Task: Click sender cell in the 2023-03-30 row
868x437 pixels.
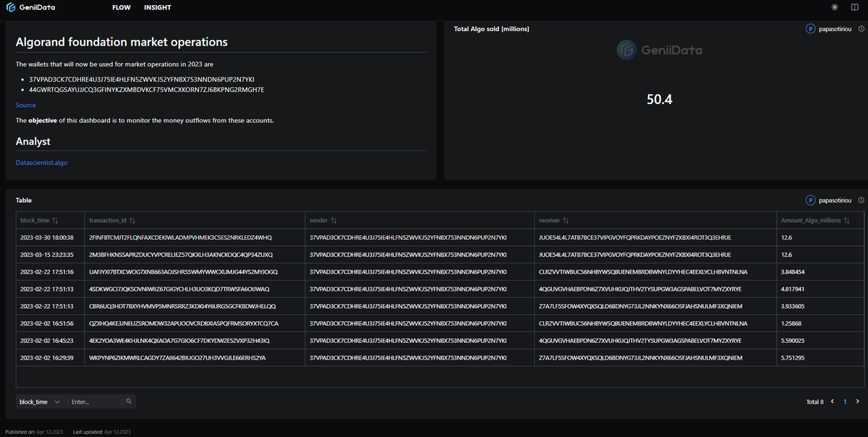Action: tap(408, 237)
